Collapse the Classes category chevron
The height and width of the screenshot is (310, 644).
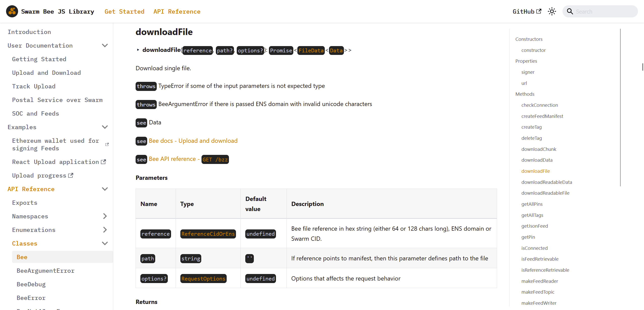coord(105,243)
